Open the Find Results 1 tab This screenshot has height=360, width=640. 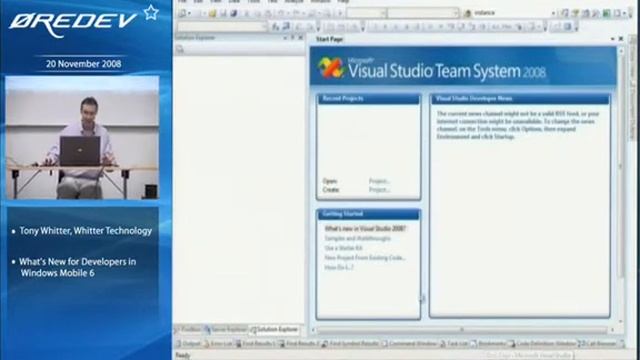(256, 344)
